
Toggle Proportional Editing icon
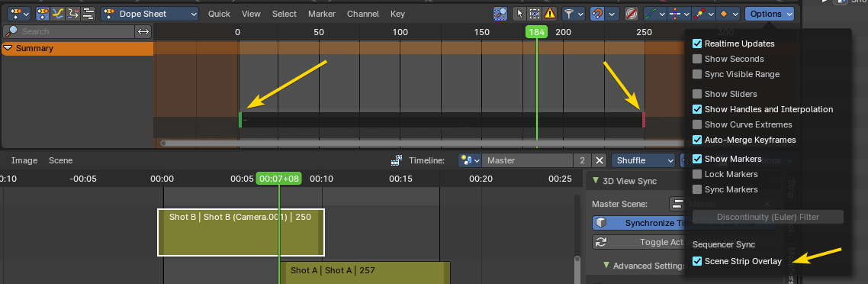631,13
